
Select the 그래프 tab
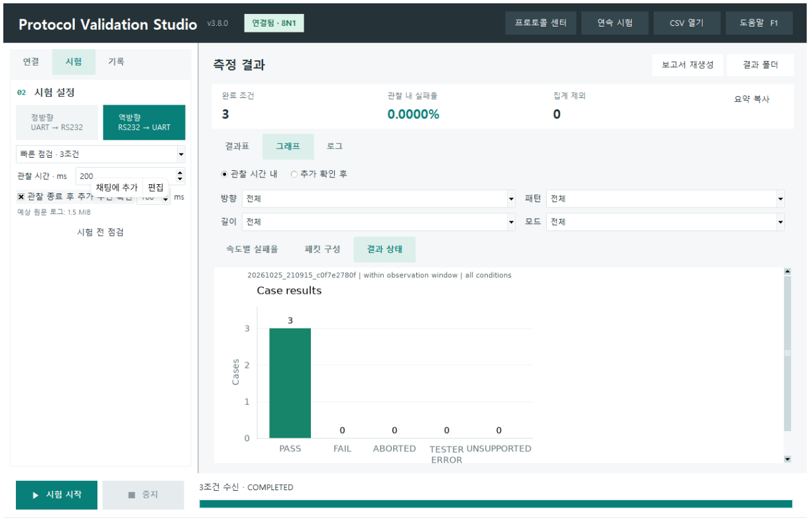click(x=288, y=146)
